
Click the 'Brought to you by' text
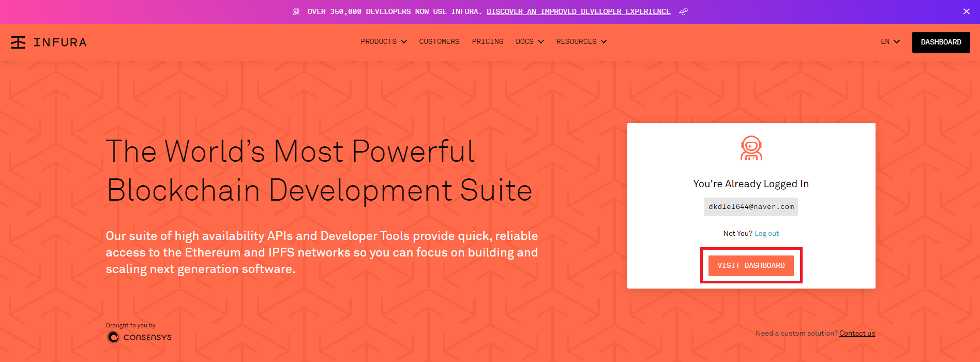[x=130, y=325]
